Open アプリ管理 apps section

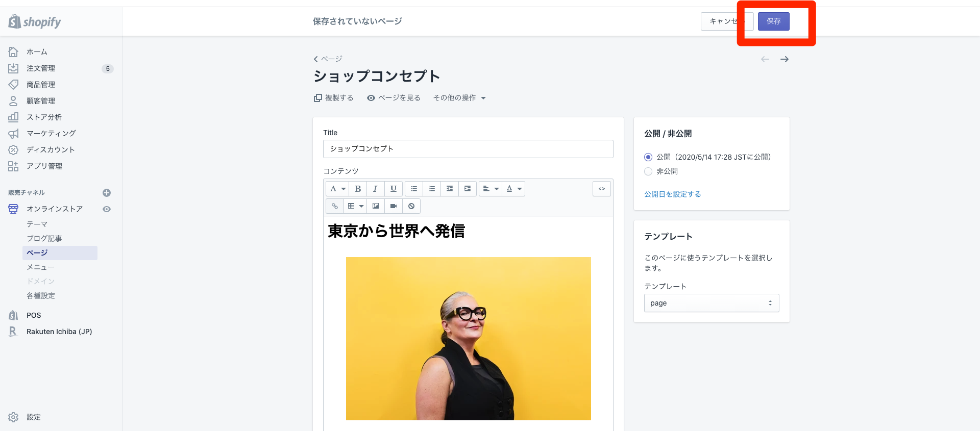click(x=44, y=166)
